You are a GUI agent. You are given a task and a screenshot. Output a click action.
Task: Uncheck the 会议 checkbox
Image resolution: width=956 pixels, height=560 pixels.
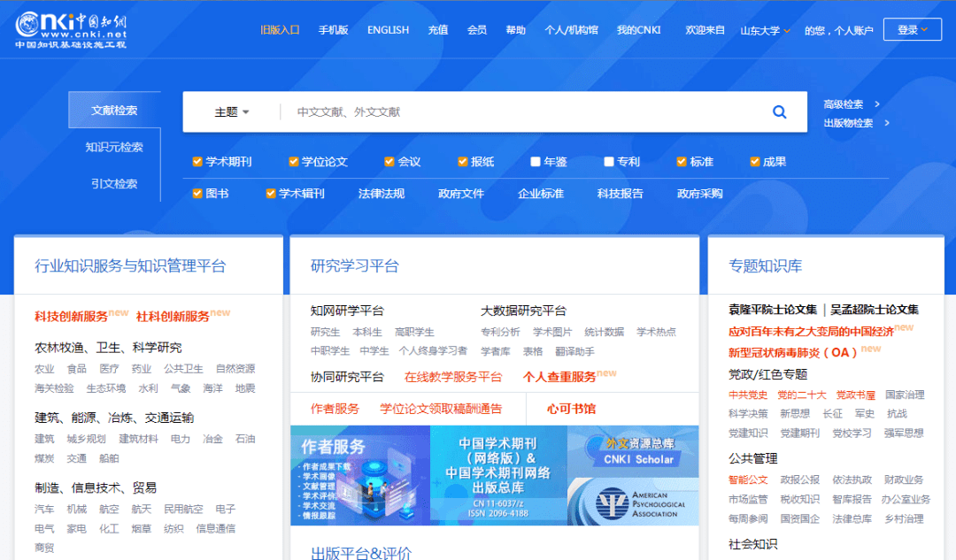click(x=389, y=162)
